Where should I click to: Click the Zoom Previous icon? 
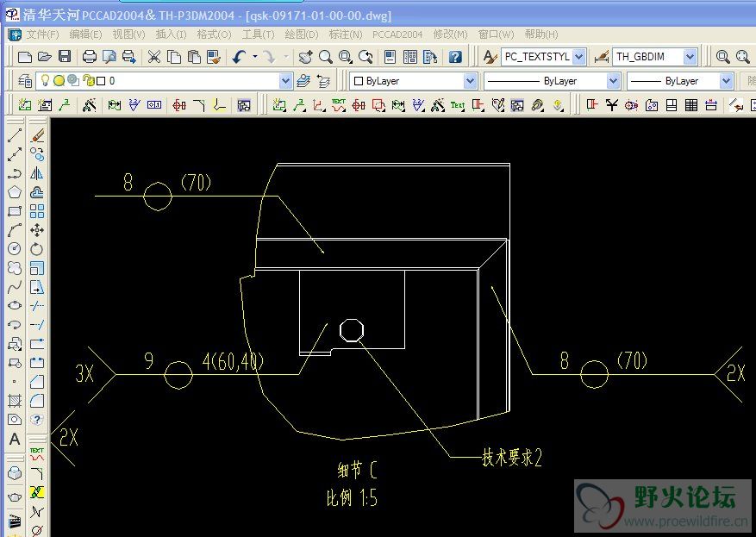point(366,57)
